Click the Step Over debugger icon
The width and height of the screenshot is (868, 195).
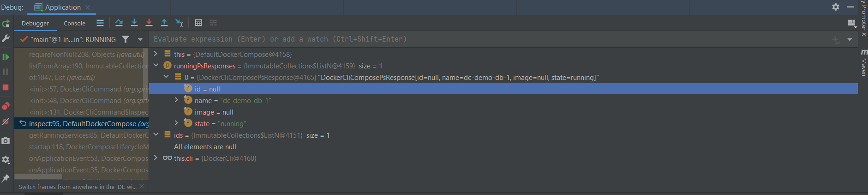[x=119, y=23]
